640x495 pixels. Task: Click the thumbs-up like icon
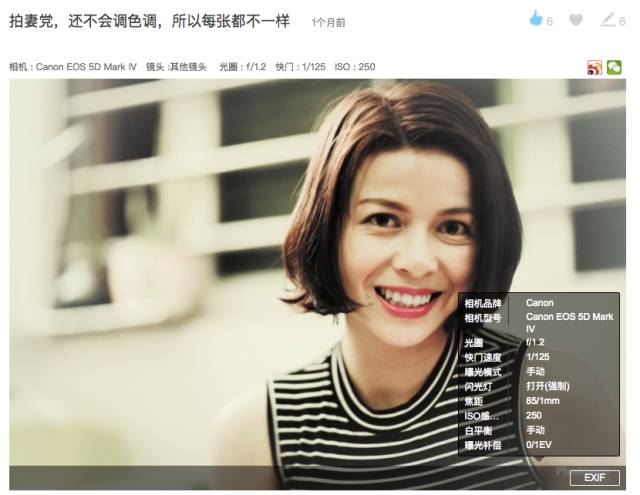[535, 18]
